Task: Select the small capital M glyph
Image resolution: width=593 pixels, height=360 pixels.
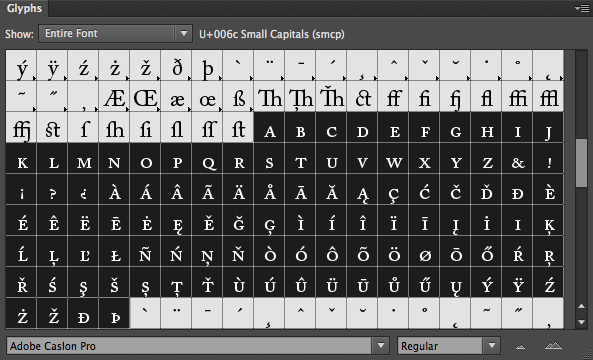Action: point(83,158)
